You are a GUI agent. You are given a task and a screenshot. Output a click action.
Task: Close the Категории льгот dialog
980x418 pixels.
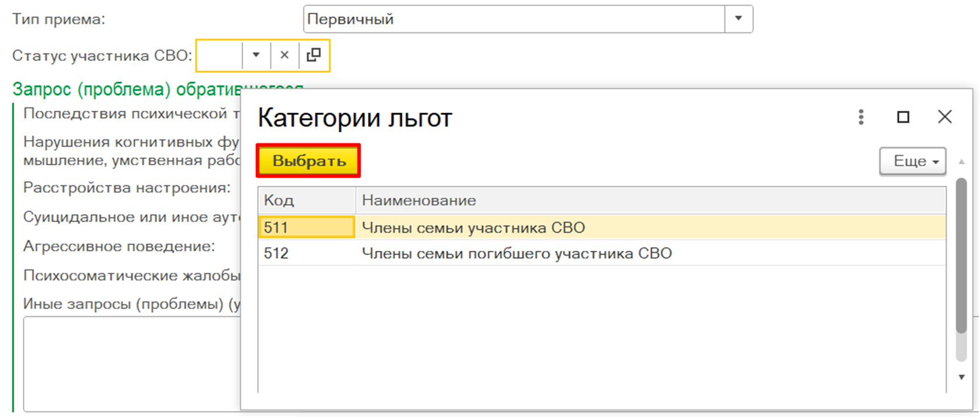(x=944, y=117)
